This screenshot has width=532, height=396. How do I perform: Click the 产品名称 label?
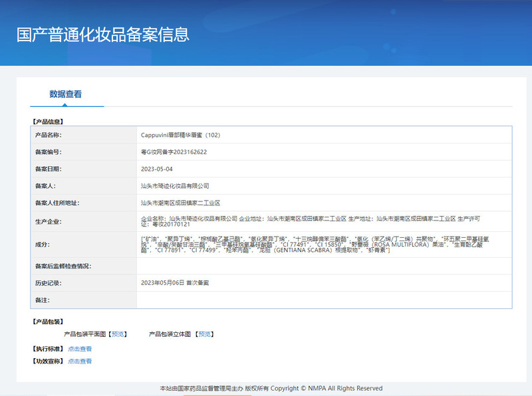pos(48,135)
